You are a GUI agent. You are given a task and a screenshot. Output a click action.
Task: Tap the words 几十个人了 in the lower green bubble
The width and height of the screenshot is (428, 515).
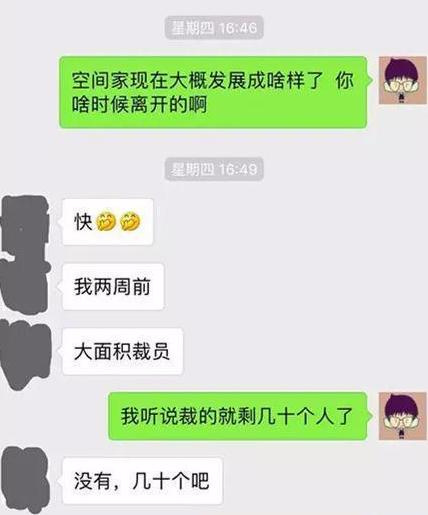click(x=305, y=416)
